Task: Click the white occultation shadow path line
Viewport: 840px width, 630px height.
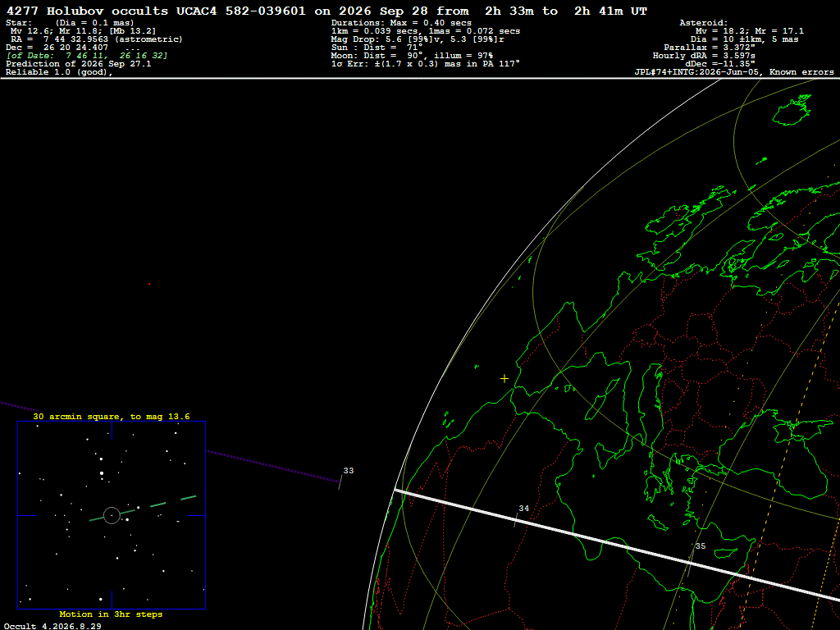Action: (617, 545)
